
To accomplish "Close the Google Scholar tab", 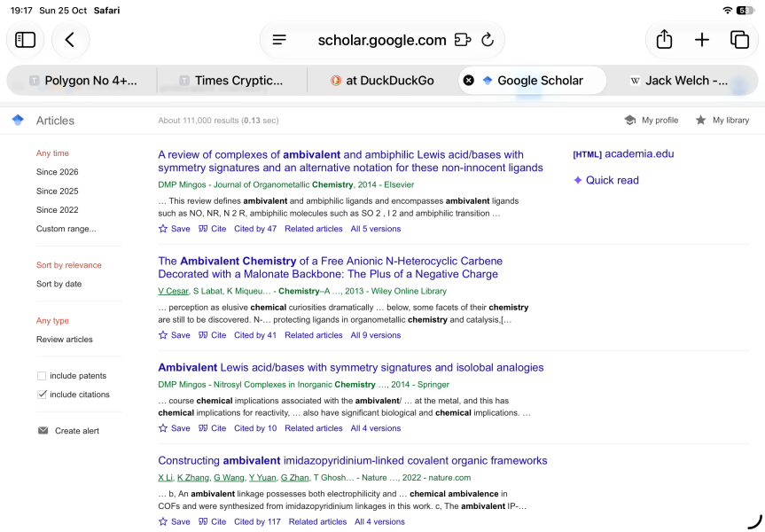I will (x=468, y=81).
